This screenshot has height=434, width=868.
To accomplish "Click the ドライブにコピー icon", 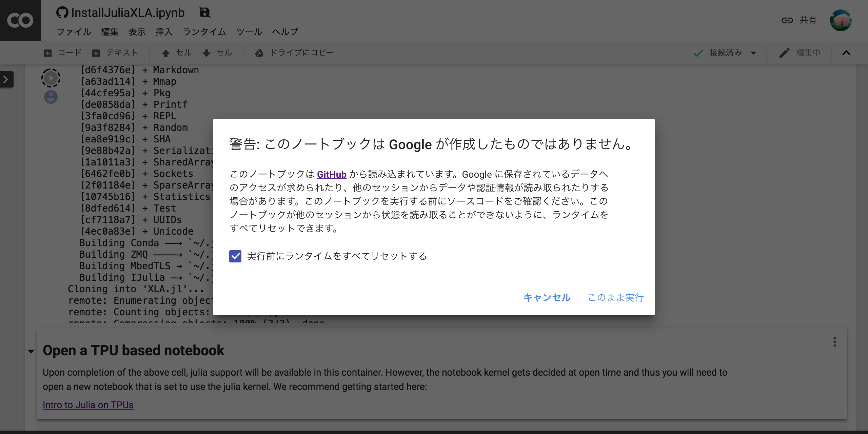I will pyautogui.click(x=259, y=53).
